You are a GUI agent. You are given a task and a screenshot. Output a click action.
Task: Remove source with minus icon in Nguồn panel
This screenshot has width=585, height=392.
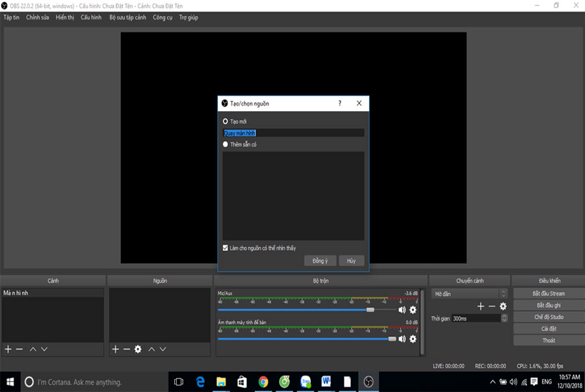pos(127,349)
